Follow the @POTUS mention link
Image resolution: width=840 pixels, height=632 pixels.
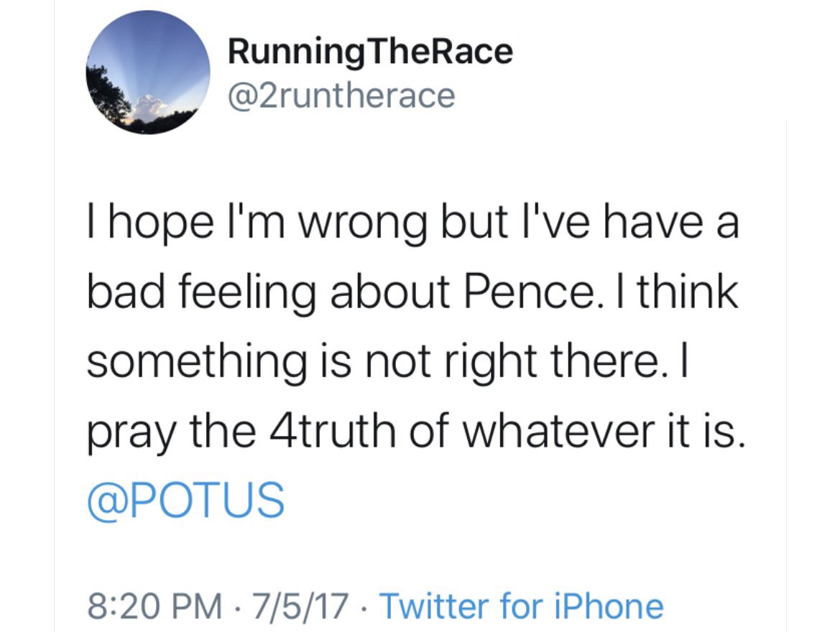point(185,500)
